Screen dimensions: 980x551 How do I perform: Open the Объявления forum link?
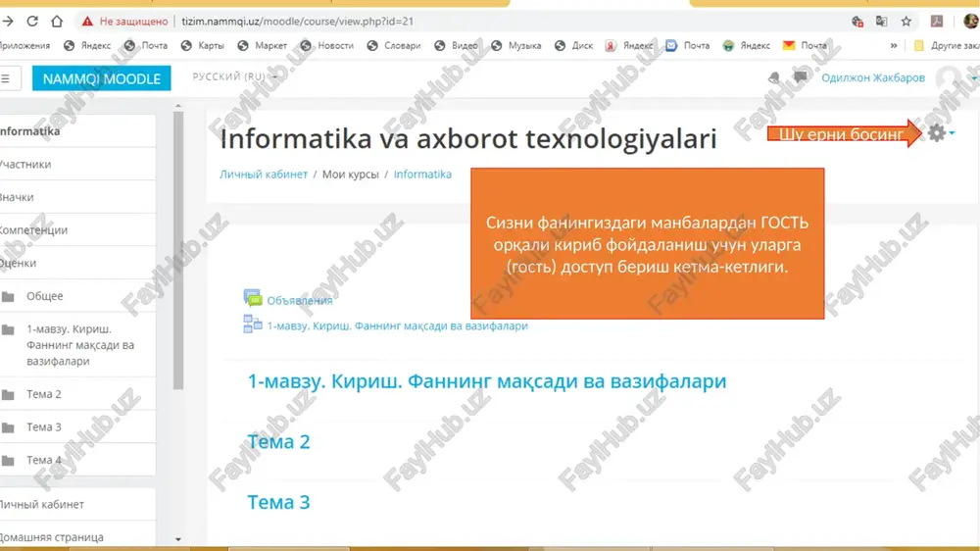coord(299,301)
